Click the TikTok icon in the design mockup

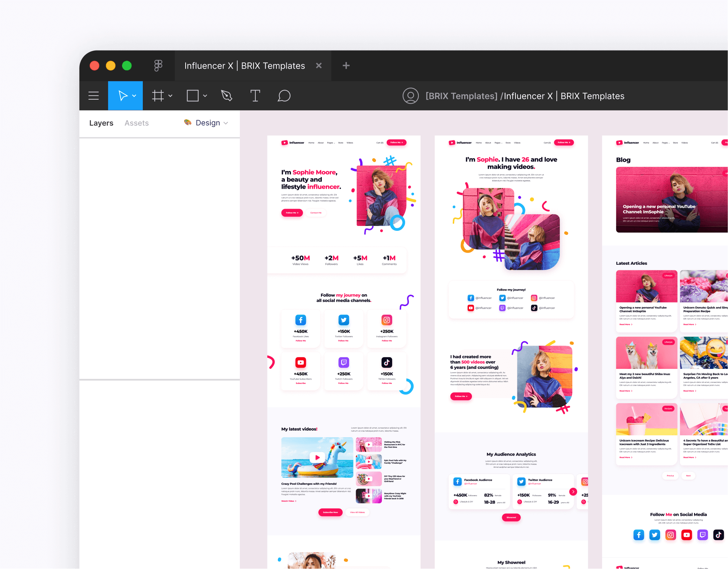387,362
